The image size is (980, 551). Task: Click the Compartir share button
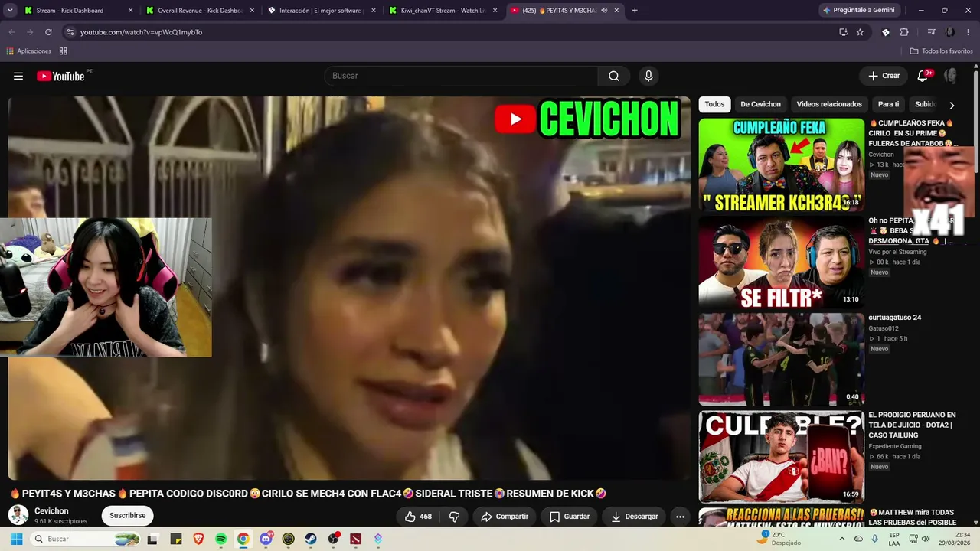pyautogui.click(x=505, y=517)
